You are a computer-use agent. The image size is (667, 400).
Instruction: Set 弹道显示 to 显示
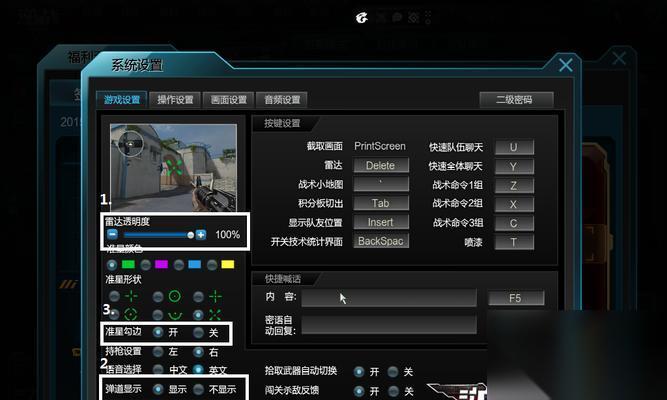click(x=158, y=389)
